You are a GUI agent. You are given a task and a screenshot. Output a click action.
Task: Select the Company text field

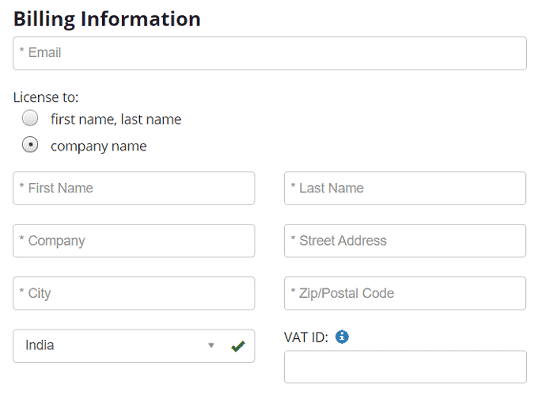pyautogui.click(x=134, y=241)
